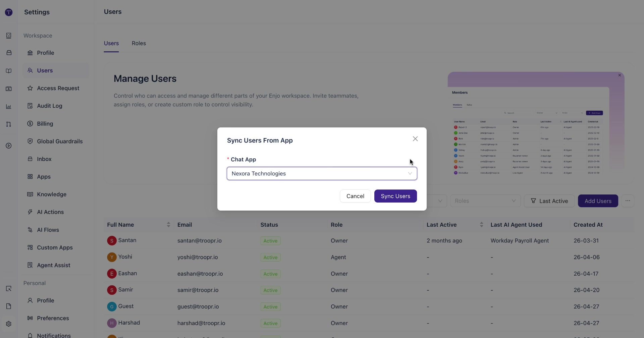Click the Agent Assist icon
The height and width of the screenshot is (338, 644).
point(30,265)
